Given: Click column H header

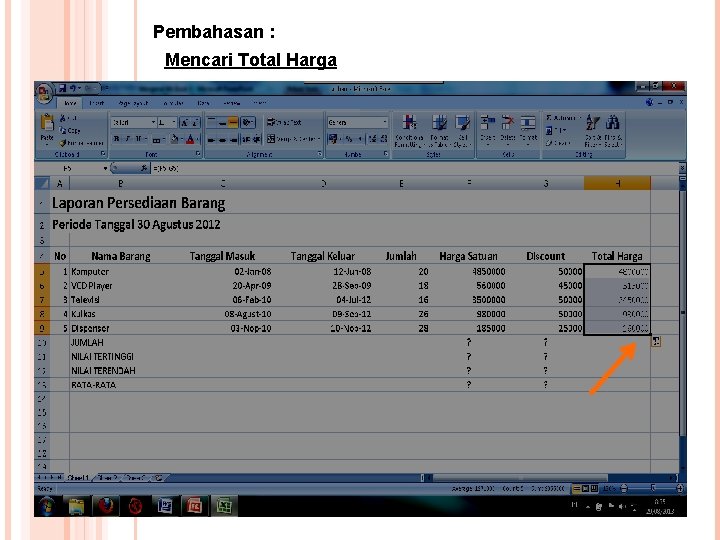Looking at the screenshot, I should pyautogui.click(x=617, y=184).
